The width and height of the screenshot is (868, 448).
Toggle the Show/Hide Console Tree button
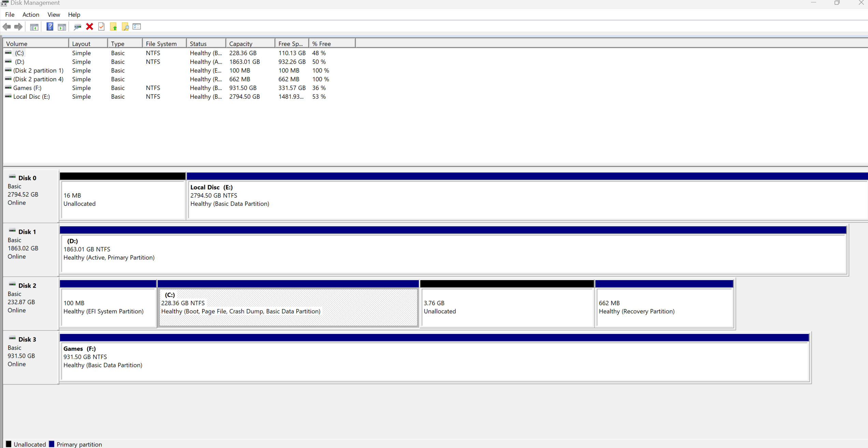pyautogui.click(x=34, y=27)
